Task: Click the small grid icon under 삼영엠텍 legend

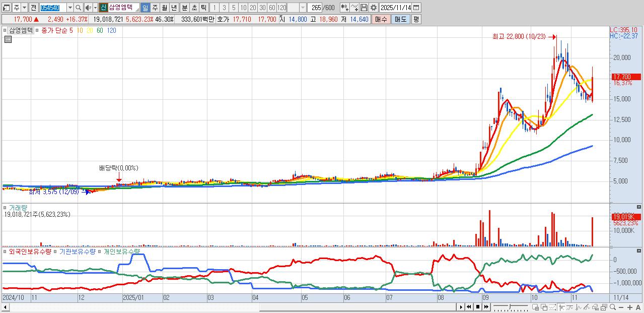Action: point(8,39)
